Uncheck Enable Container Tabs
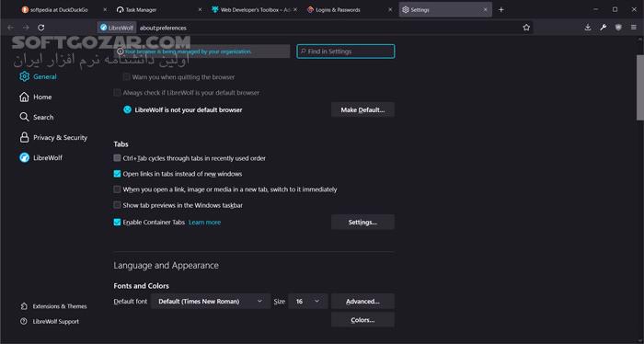This screenshot has width=644, height=344. pos(117,222)
